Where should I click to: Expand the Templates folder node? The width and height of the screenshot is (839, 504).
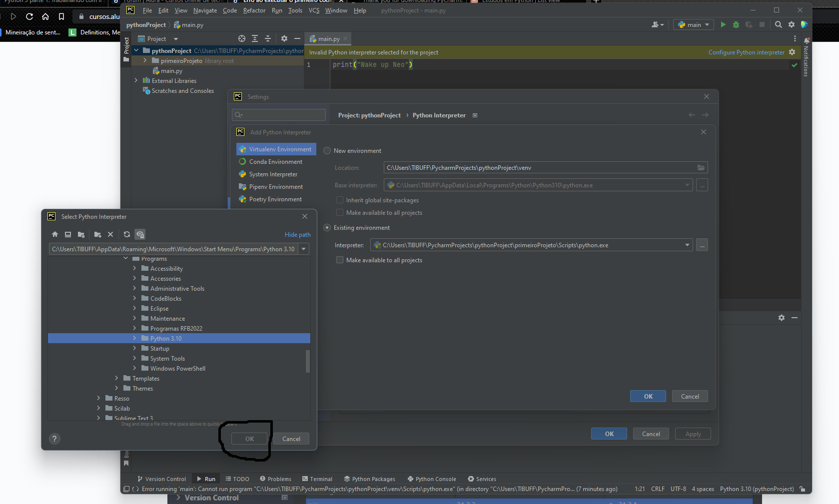click(x=116, y=378)
